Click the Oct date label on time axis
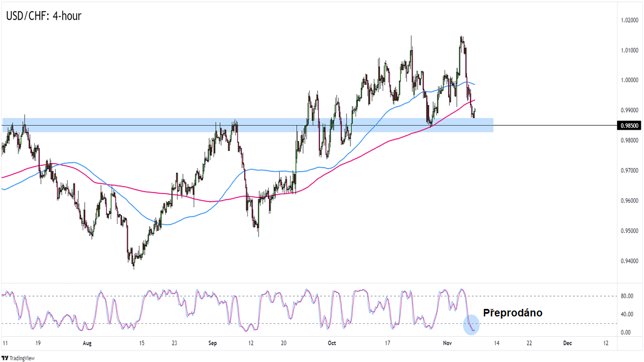The height and width of the screenshot is (362, 644). pyautogui.click(x=331, y=343)
